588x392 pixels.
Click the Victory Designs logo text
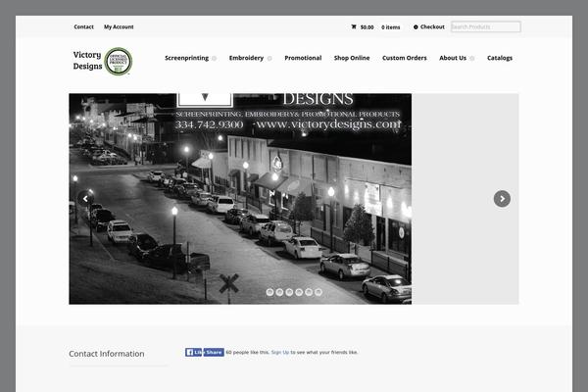pyautogui.click(x=87, y=61)
